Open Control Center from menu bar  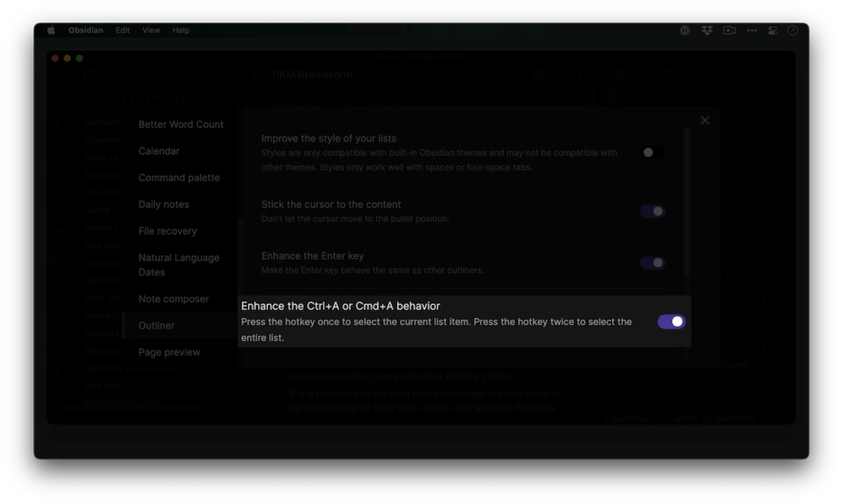click(x=772, y=30)
